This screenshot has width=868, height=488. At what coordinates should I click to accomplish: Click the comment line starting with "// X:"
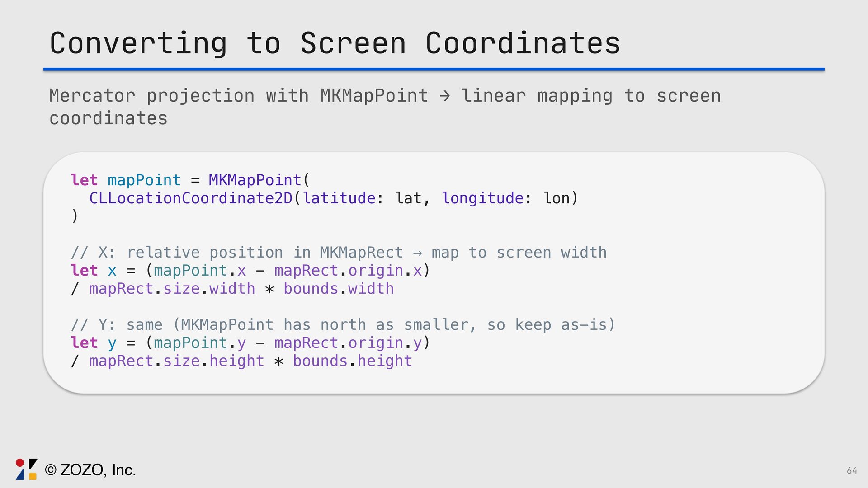pyautogui.click(x=339, y=253)
